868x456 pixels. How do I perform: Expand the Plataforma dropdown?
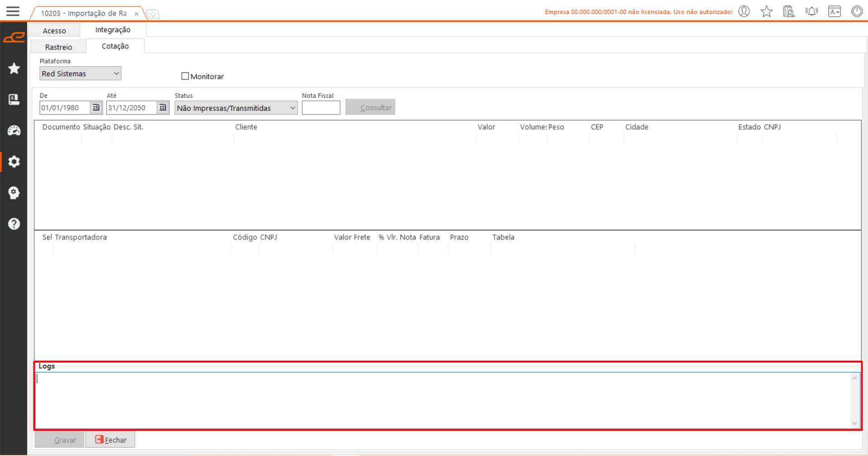click(x=116, y=74)
